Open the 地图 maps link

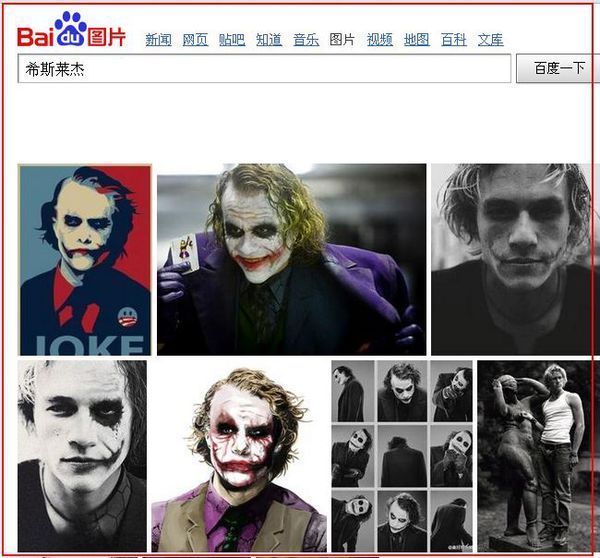(417, 40)
